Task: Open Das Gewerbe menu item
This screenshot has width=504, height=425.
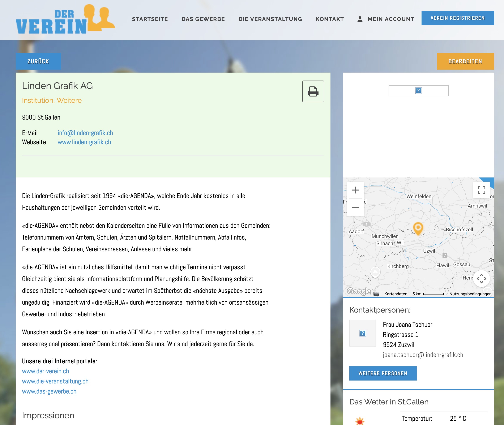Action: [203, 19]
